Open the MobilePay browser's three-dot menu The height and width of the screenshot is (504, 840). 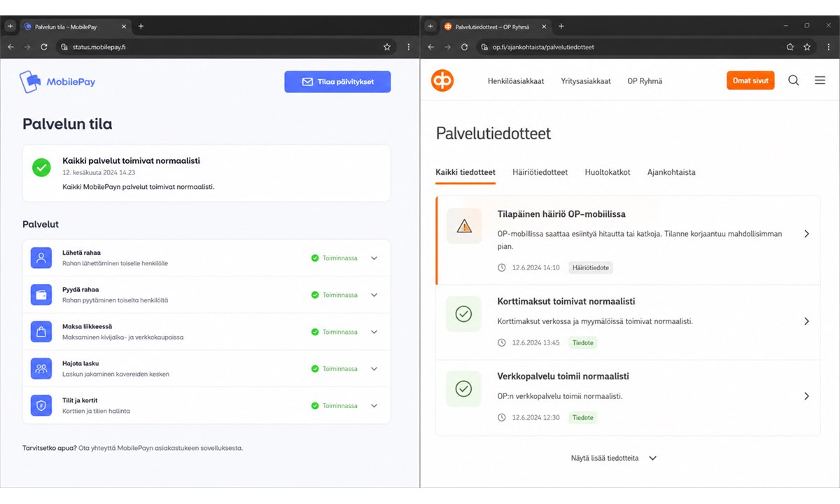tap(409, 47)
